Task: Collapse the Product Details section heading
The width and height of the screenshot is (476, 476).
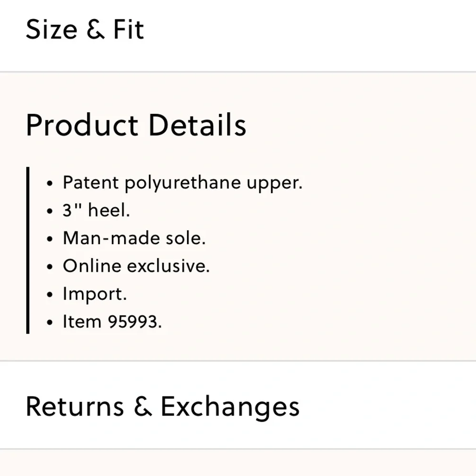Action: pos(136,125)
